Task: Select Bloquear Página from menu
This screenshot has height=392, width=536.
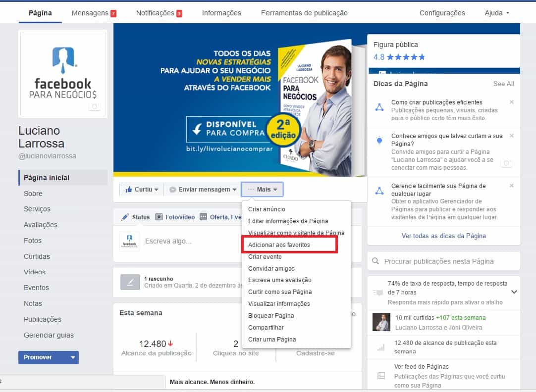Action: (x=271, y=316)
